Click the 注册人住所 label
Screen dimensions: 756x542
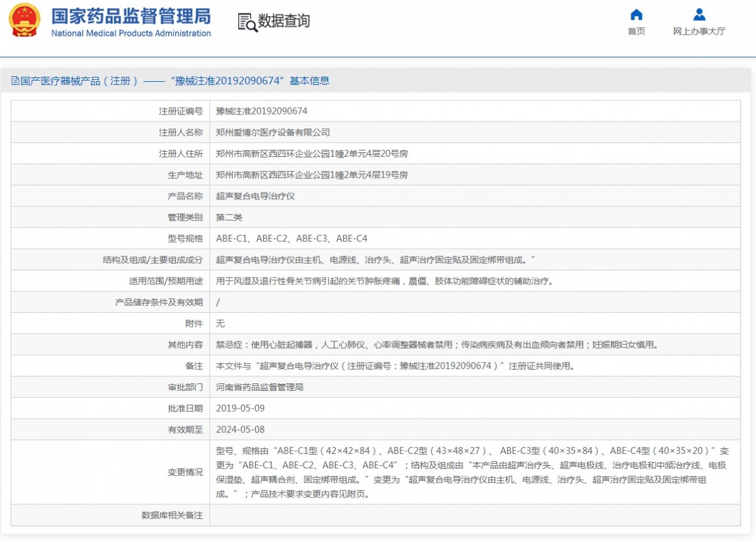tap(181, 154)
